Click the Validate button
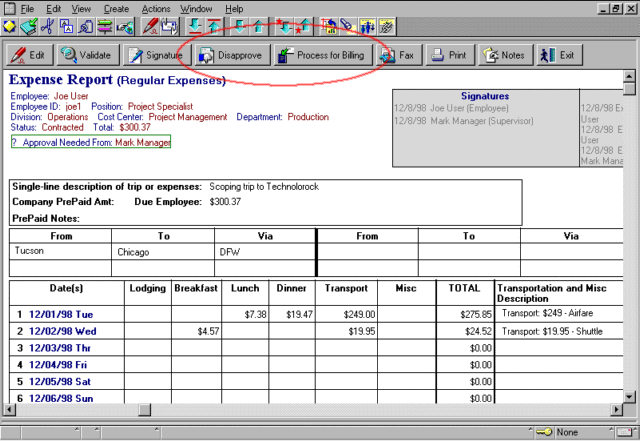This screenshot has width=640, height=441. [x=88, y=55]
